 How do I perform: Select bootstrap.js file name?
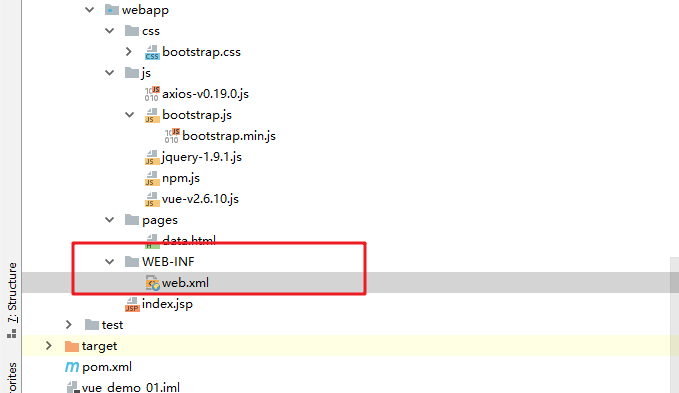coord(197,115)
